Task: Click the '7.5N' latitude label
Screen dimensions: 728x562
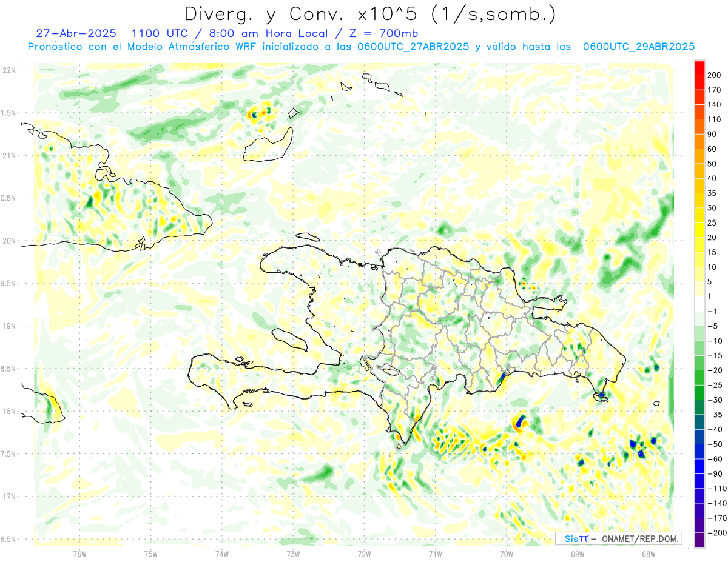Action: [x=9, y=454]
